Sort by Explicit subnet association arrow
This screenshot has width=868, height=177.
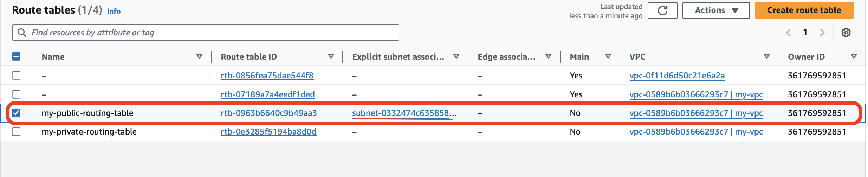(456, 57)
